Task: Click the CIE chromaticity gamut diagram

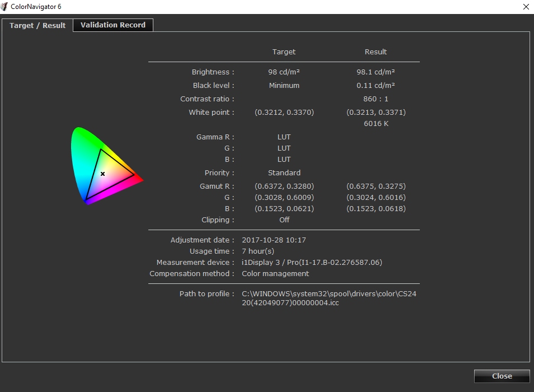Action: [x=107, y=166]
